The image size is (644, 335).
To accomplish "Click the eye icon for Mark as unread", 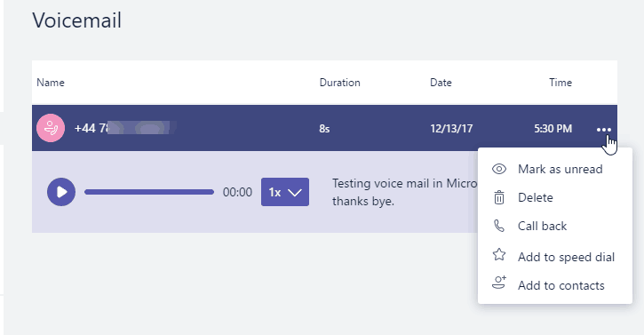I will click(499, 169).
